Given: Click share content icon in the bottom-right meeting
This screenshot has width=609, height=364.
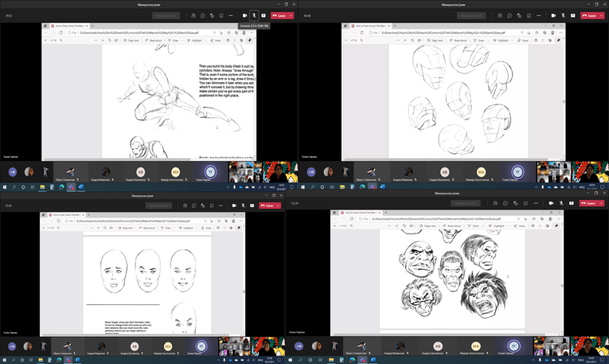Looking at the screenshot, I should 572,203.
